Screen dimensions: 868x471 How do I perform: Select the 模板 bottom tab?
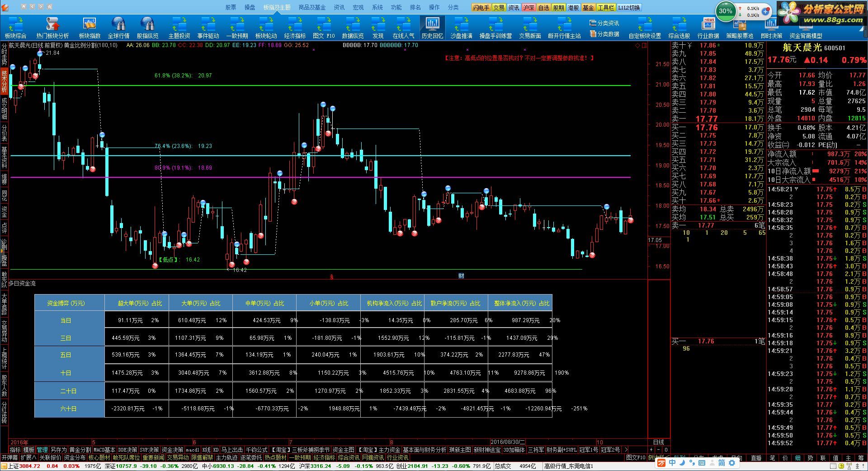28,450
